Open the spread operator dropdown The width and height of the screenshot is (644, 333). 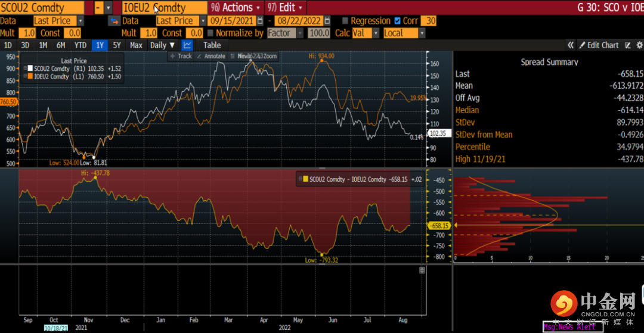[107, 8]
